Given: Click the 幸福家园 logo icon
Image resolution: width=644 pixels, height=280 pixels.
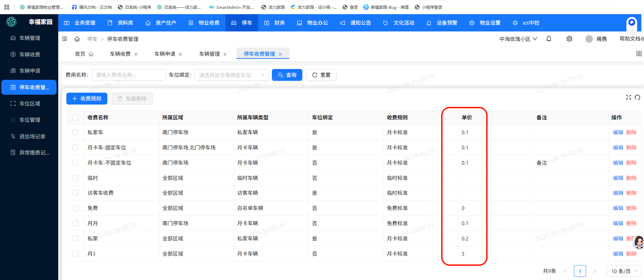Looking at the screenshot, I should click(12, 22).
